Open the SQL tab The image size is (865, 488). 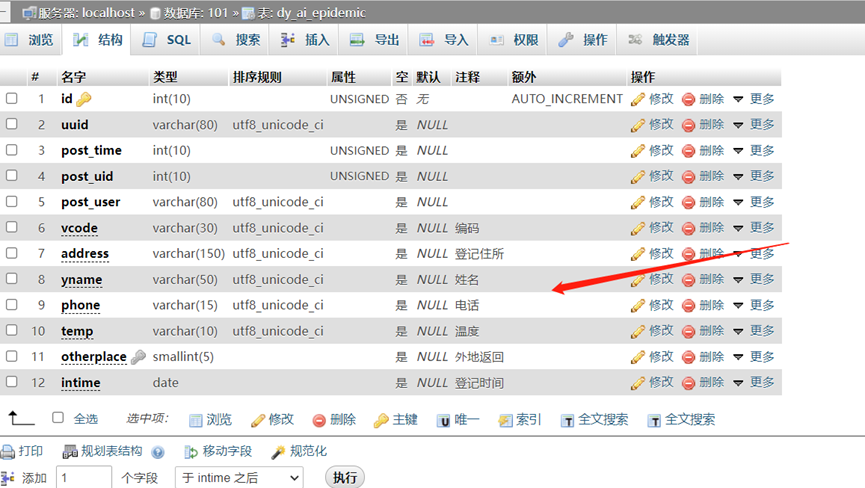(x=167, y=40)
